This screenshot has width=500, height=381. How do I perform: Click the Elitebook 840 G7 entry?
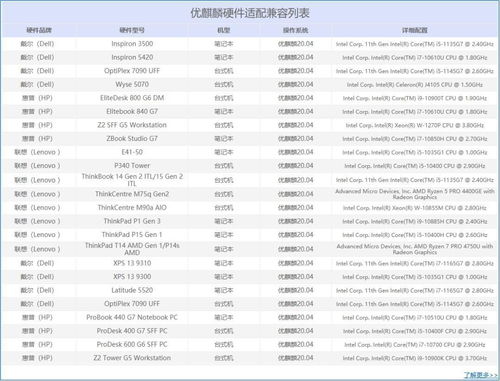(x=132, y=111)
